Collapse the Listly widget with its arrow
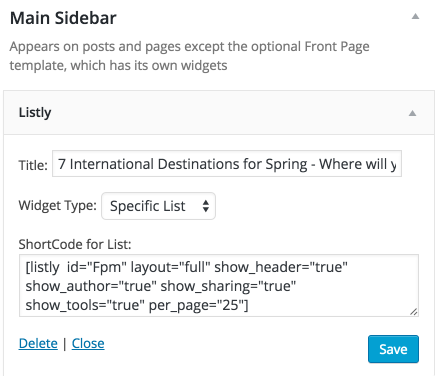 click(x=412, y=113)
